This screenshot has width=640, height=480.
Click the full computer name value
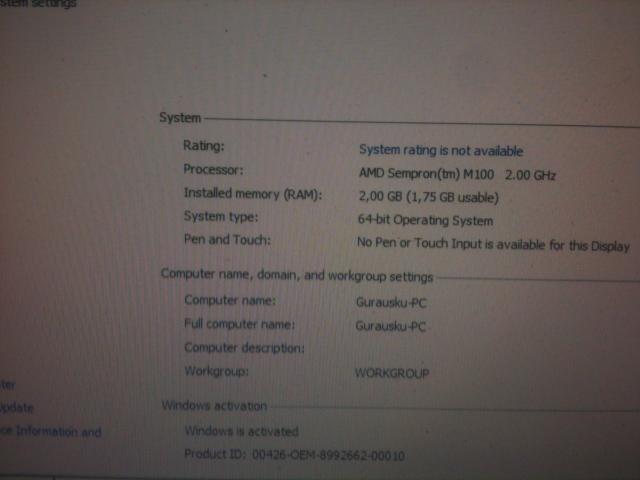pyautogui.click(x=391, y=326)
